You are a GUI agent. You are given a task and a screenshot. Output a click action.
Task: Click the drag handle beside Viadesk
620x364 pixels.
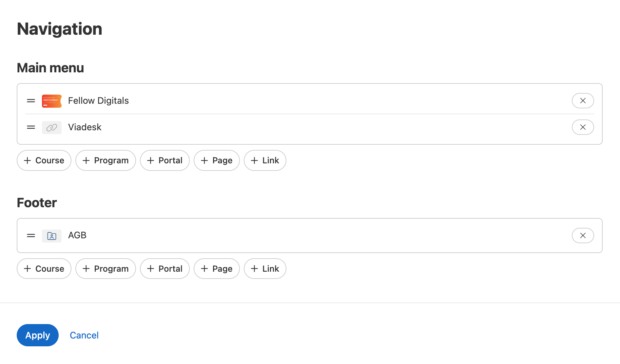(x=31, y=127)
